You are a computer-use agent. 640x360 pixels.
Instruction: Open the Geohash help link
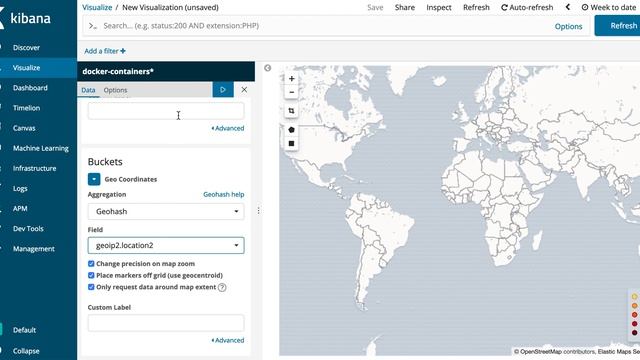(x=224, y=194)
